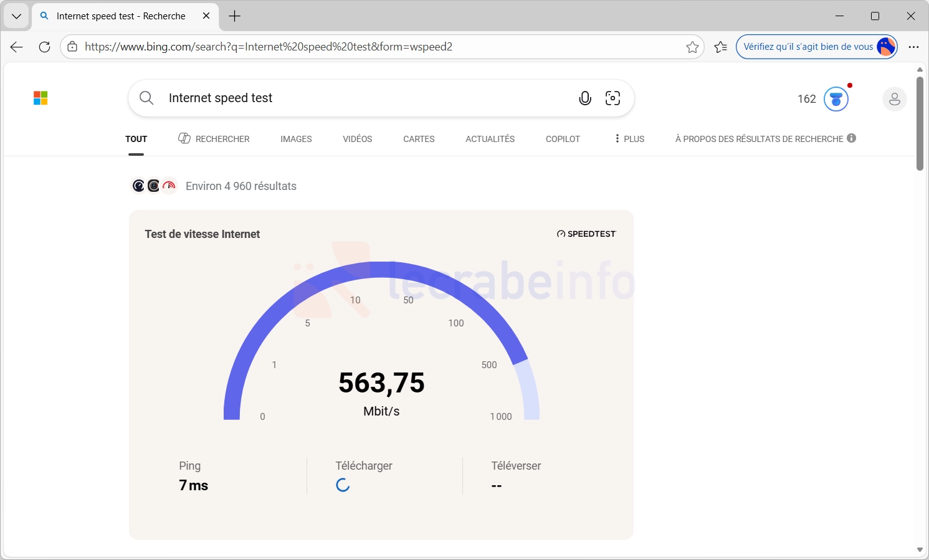Open the Speedtest logo link
Screen dimensions: 929x560
pyautogui.click(x=586, y=234)
